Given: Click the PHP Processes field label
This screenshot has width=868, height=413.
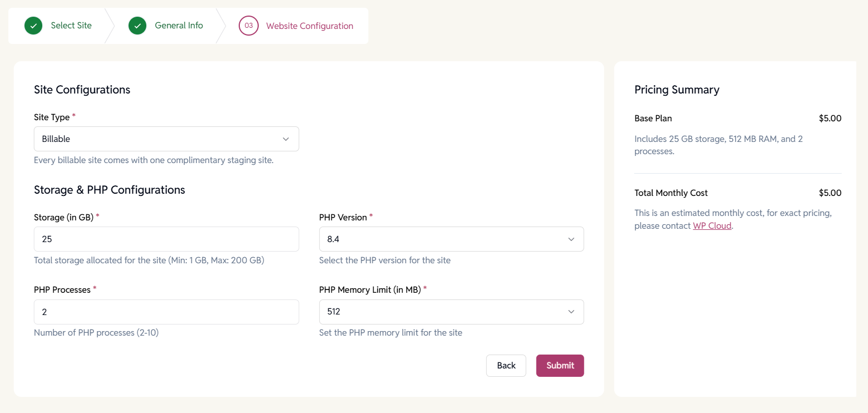Looking at the screenshot, I should click(62, 289).
